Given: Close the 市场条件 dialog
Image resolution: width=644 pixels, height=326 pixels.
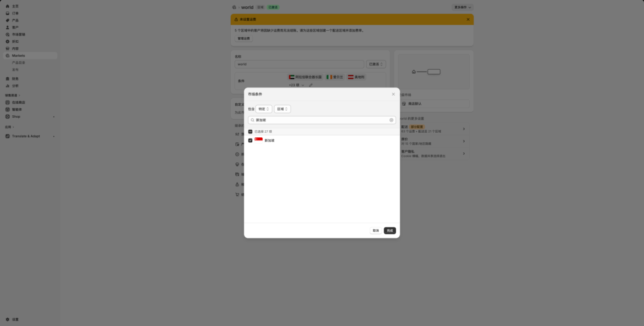Looking at the screenshot, I should (x=393, y=94).
